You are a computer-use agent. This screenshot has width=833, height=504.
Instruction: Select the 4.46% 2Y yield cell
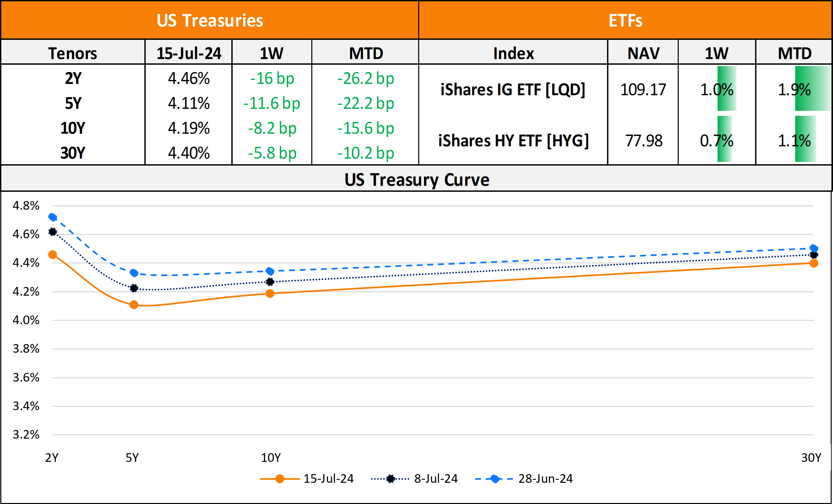[189, 78]
